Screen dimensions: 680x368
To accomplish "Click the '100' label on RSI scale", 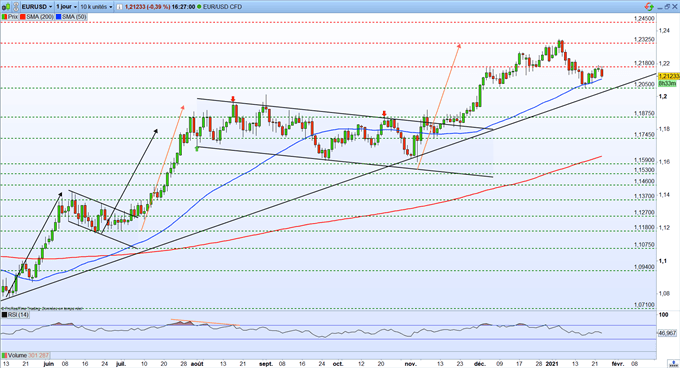I will 664,315.
